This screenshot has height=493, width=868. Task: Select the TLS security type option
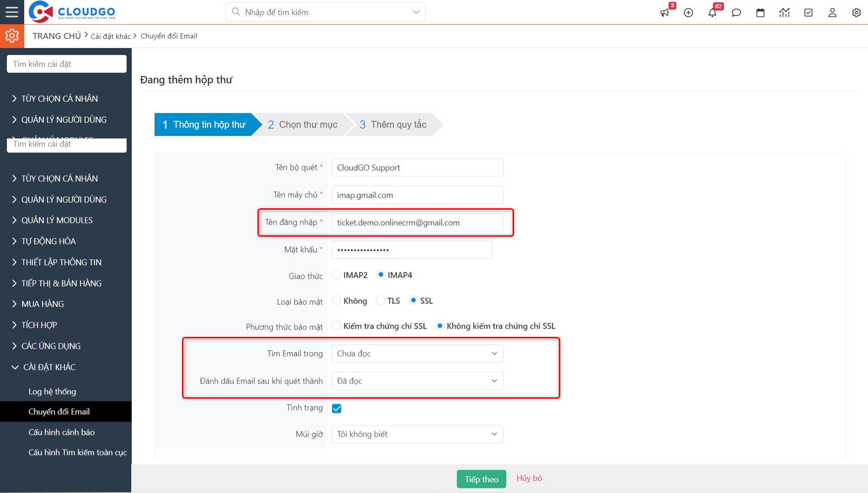(x=380, y=300)
